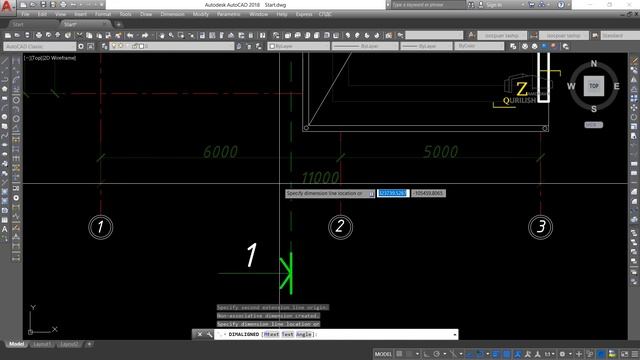
Task: Switch to the Layout2 tab
Action: pos(69,344)
